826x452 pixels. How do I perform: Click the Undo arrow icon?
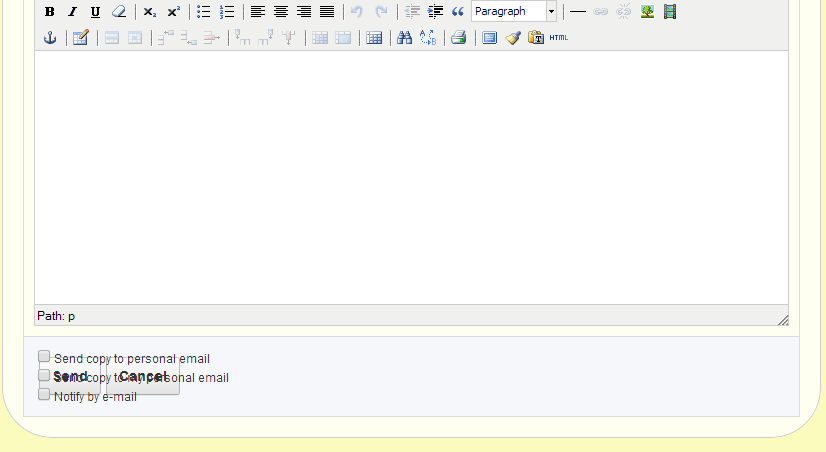357,12
